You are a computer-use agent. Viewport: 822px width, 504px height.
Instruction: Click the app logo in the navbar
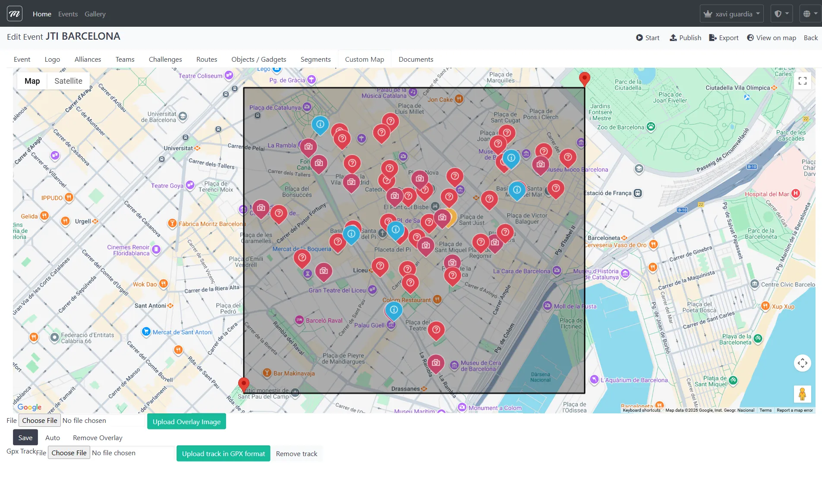click(x=15, y=14)
